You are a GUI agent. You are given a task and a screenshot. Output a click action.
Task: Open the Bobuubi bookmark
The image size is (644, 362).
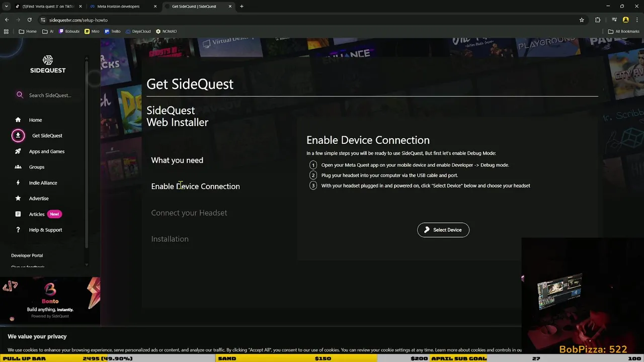(x=69, y=31)
